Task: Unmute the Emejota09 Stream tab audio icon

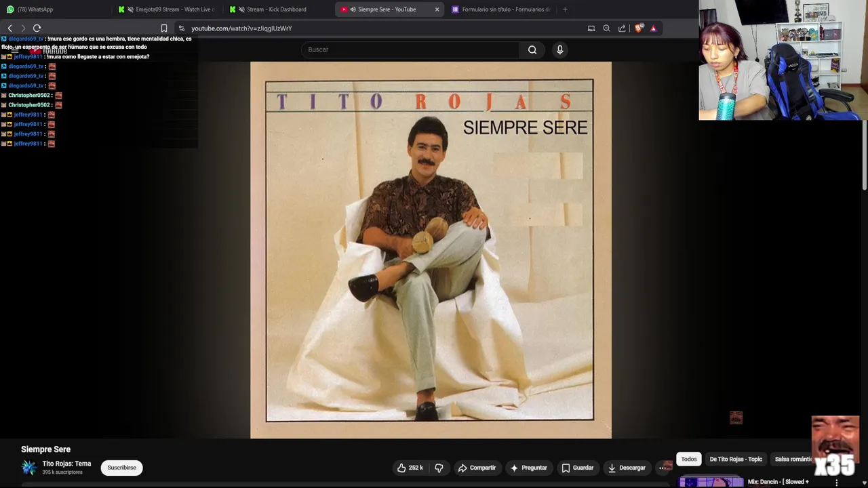Action: 130,9
